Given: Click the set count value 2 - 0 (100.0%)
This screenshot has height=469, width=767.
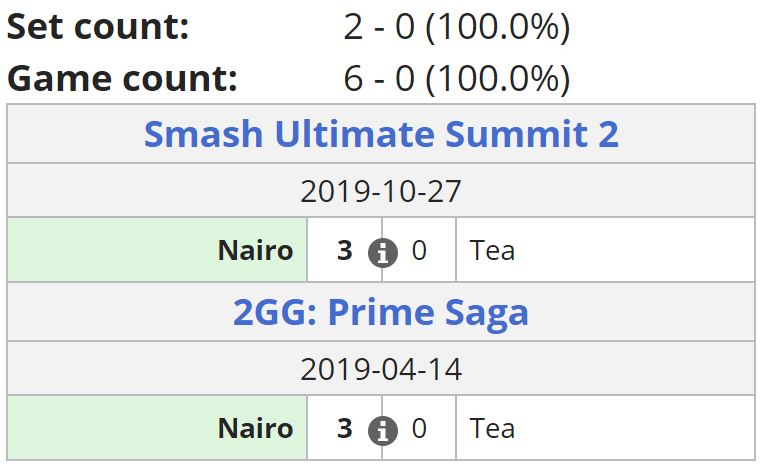Looking at the screenshot, I should 456,27.
